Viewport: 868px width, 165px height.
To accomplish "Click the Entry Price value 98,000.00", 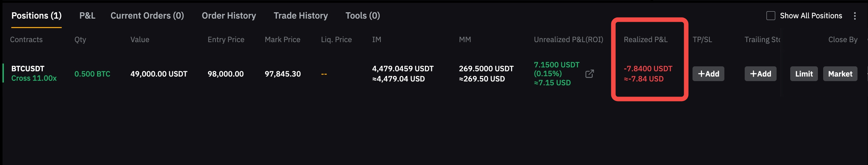I will click(x=226, y=74).
